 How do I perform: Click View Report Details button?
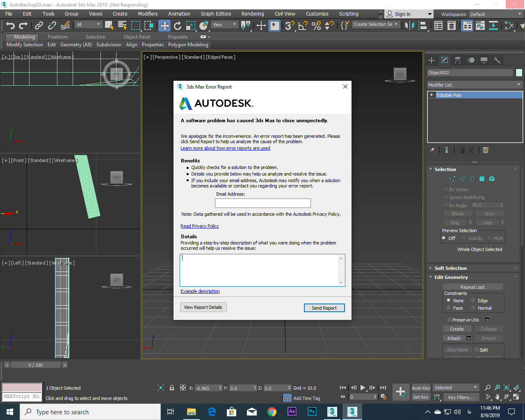(x=203, y=307)
